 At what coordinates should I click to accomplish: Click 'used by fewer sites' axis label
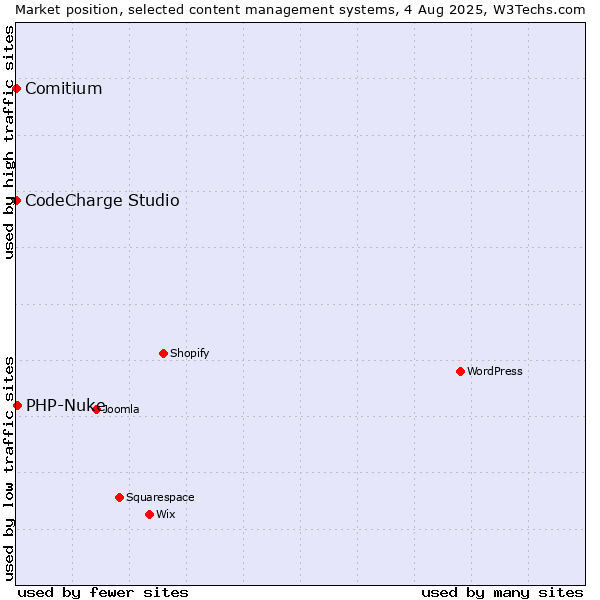103,593
